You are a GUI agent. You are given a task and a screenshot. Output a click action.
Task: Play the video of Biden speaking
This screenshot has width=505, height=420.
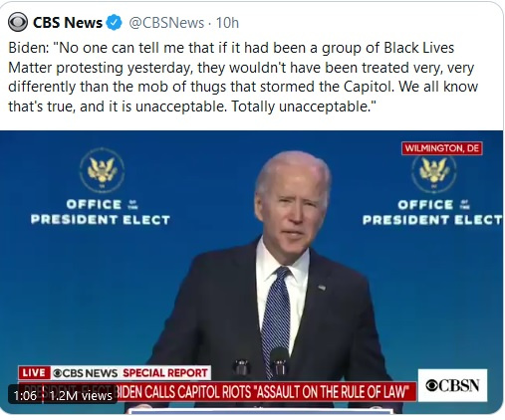click(251, 272)
